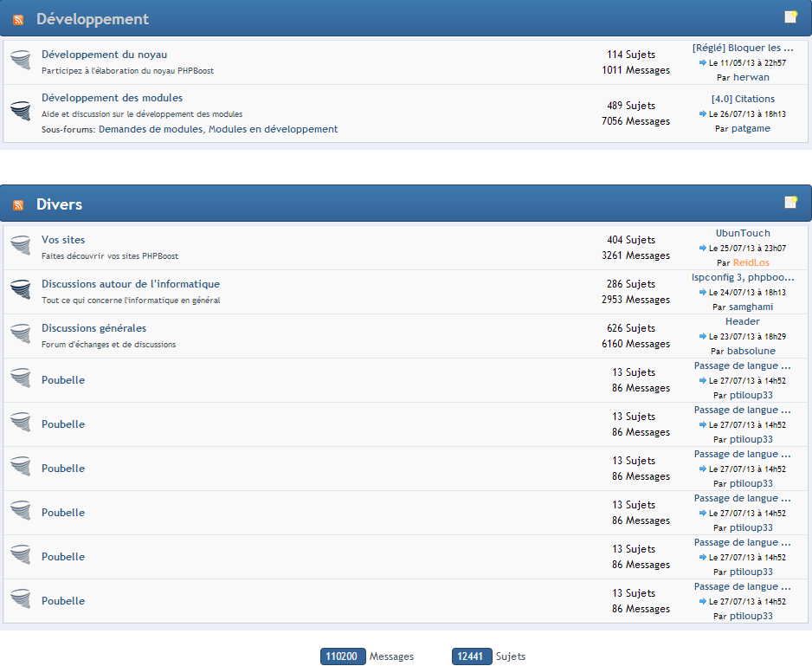Open the last topic titled UbunTouch
Image resolution: width=812 pixels, height=666 pixels.
[x=743, y=233]
